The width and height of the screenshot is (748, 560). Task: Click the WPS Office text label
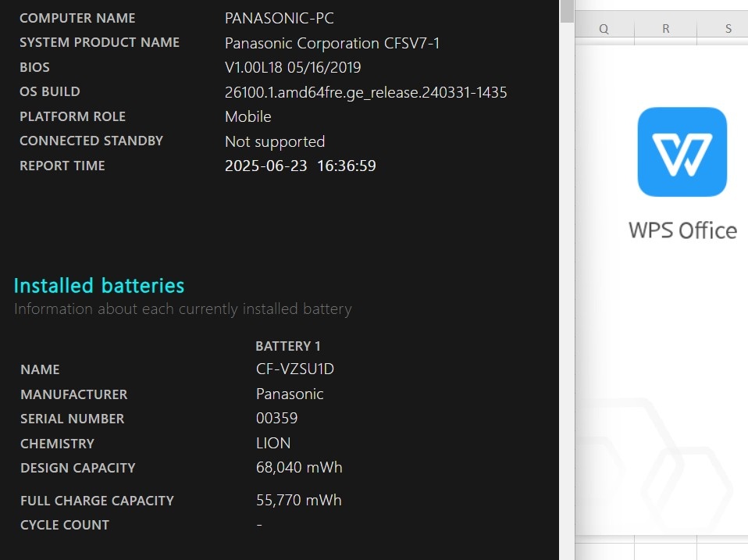pyautogui.click(x=682, y=230)
